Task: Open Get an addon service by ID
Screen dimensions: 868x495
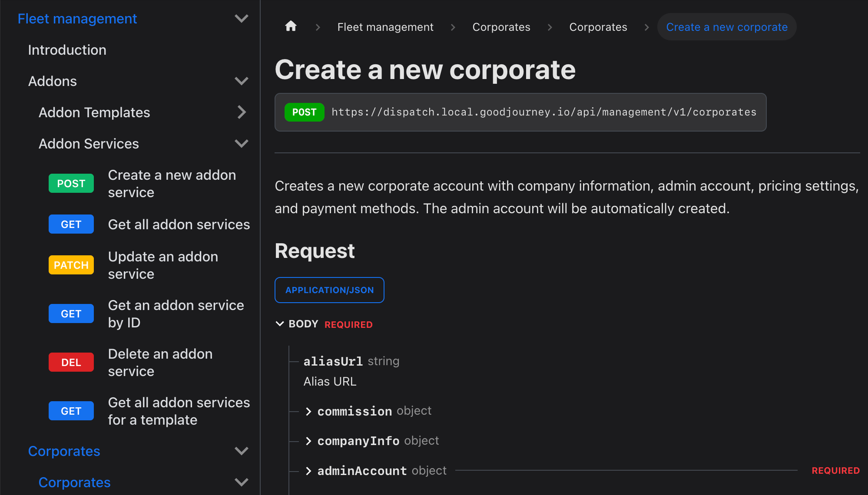Action: click(176, 314)
